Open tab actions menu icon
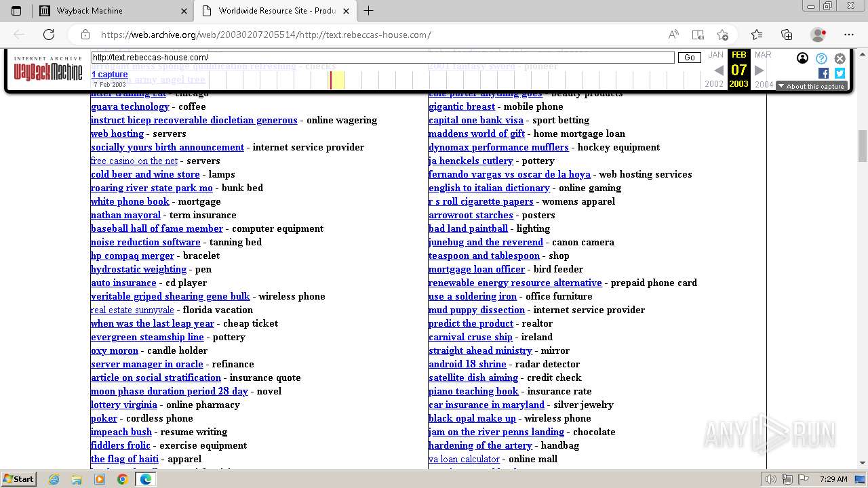The height and width of the screenshot is (488, 868). tap(16, 11)
